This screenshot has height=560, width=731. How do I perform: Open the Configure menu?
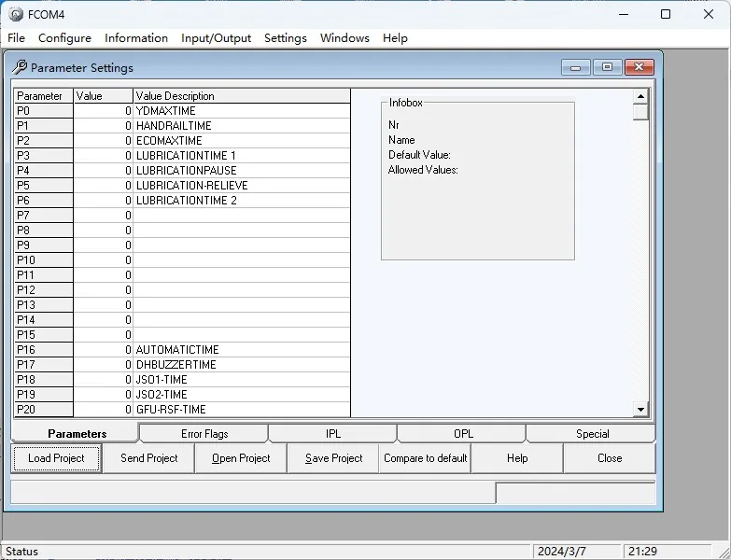(64, 38)
